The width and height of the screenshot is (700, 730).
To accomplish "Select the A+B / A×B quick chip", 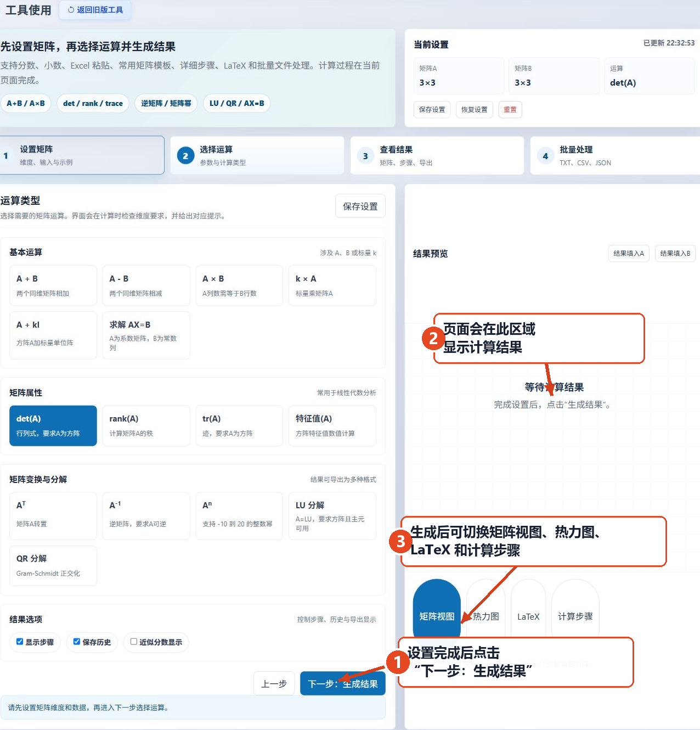I will [x=26, y=103].
